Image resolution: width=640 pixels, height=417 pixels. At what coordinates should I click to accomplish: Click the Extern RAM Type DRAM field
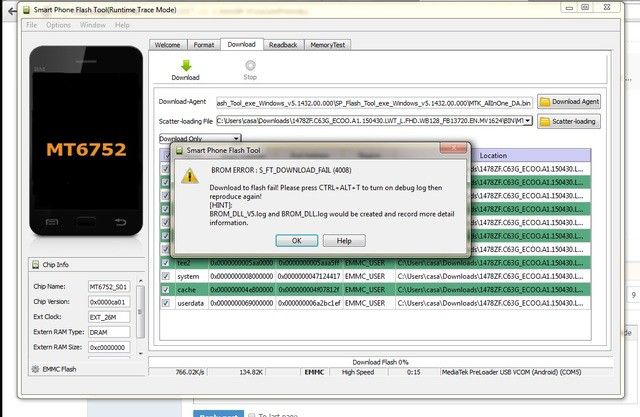109,332
